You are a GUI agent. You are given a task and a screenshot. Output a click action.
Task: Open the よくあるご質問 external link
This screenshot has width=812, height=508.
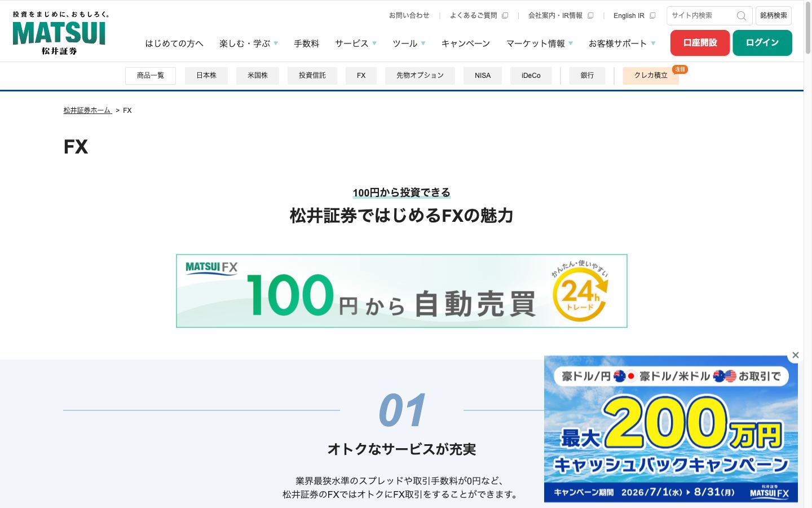[x=479, y=16]
